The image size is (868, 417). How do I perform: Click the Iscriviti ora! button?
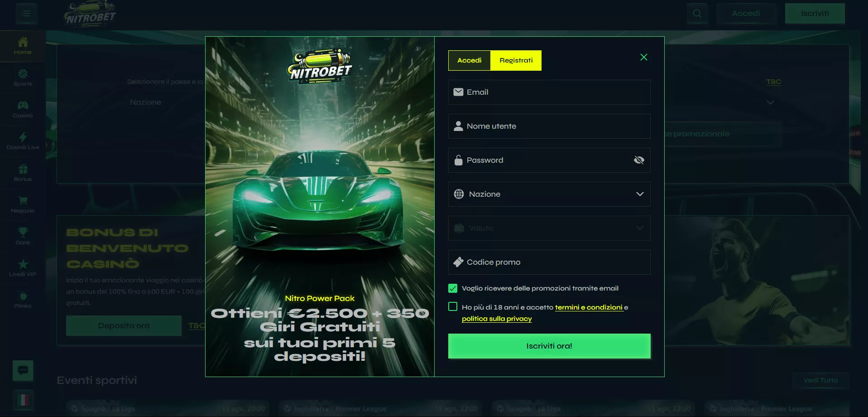[549, 346]
